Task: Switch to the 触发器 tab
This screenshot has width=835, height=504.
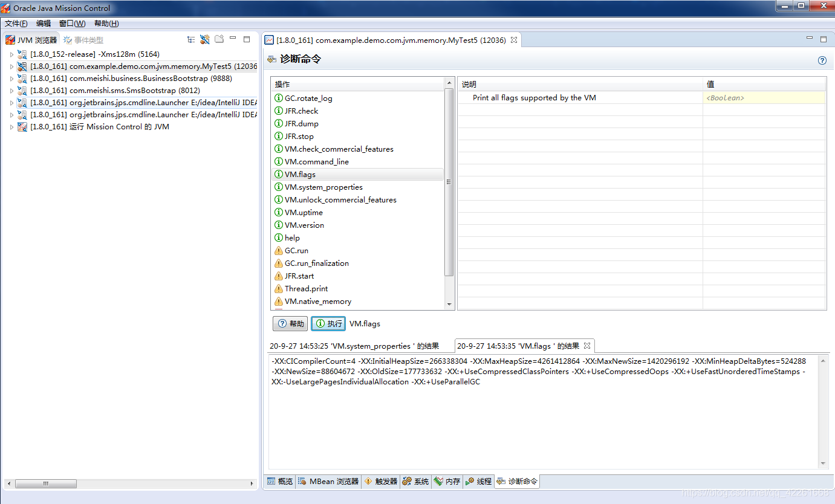Action: 381,481
